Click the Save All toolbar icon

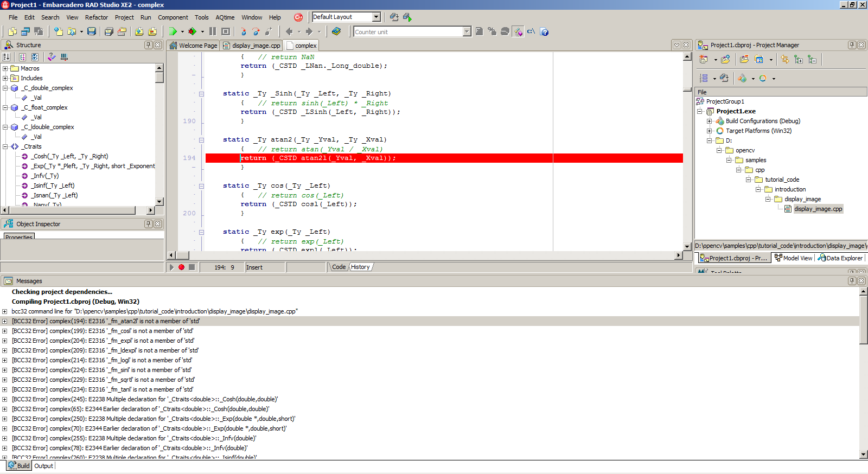[108, 31]
